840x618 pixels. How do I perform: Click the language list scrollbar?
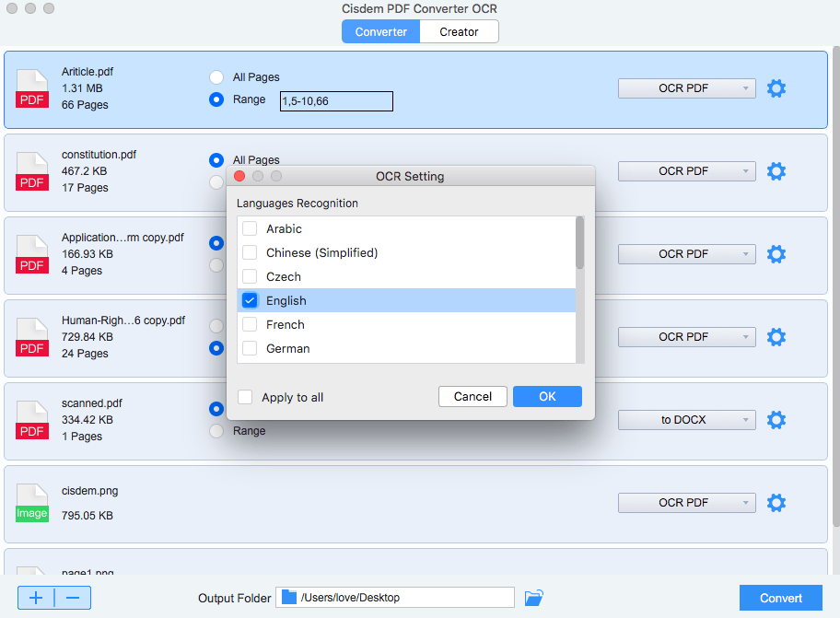tap(579, 243)
